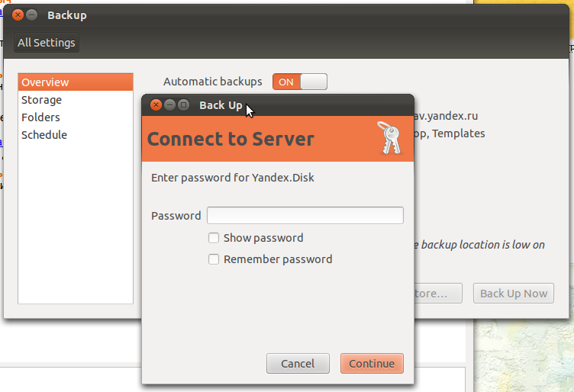Minimize the Back Up dialog

(169, 105)
